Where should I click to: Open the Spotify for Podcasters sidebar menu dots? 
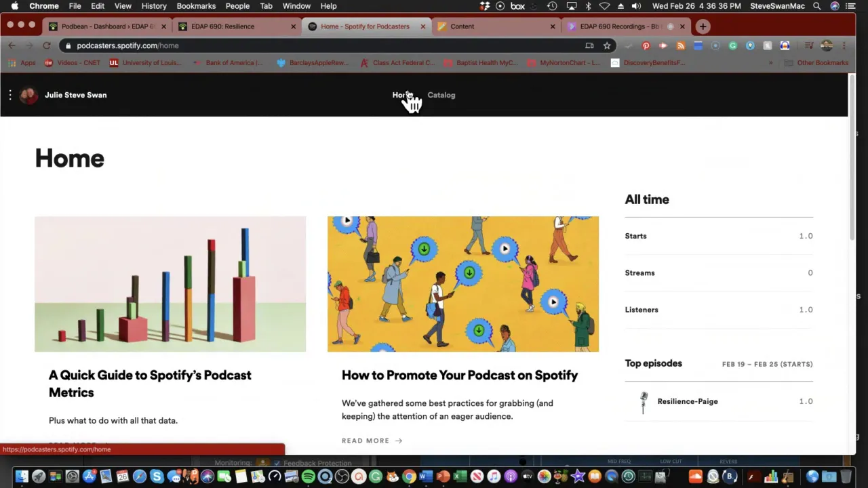(10, 95)
